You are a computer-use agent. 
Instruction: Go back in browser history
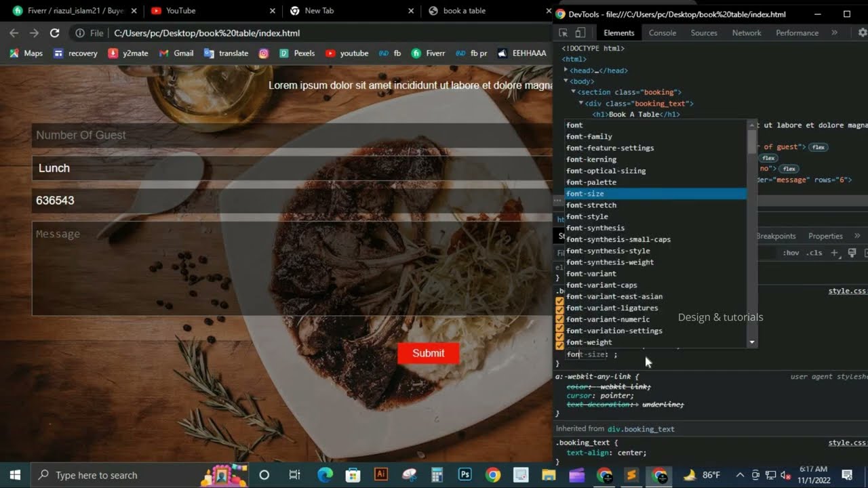(x=14, y=33)
